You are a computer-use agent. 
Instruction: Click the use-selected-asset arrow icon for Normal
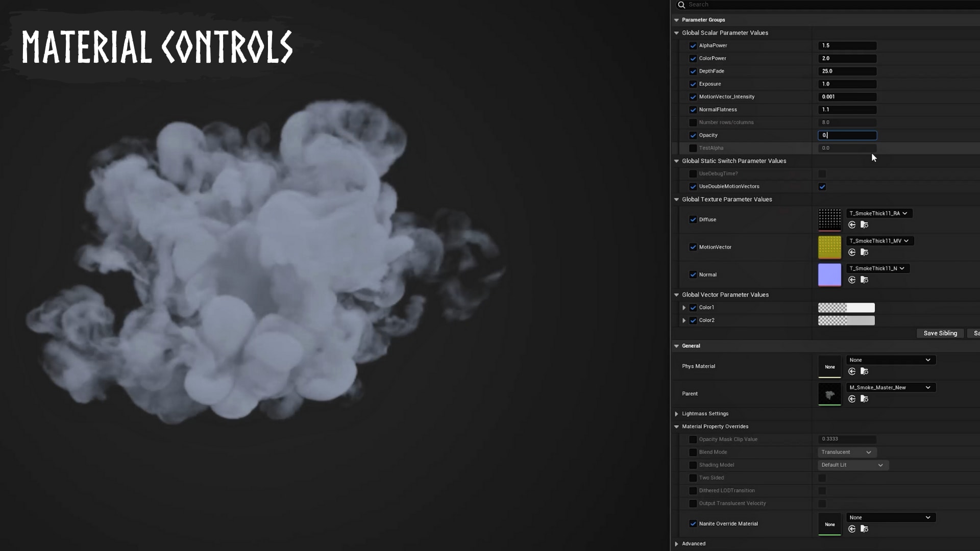(x=852, y=280)
